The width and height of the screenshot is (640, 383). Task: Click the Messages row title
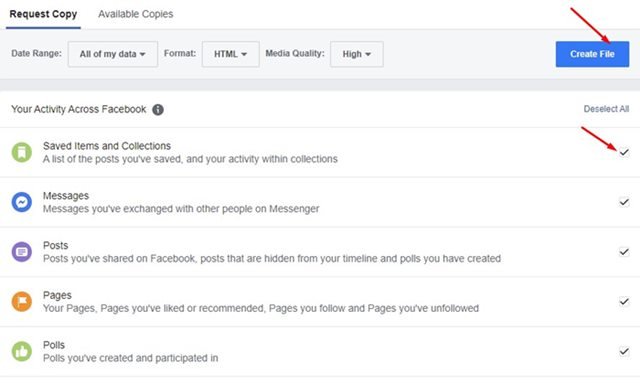[66, 196]
